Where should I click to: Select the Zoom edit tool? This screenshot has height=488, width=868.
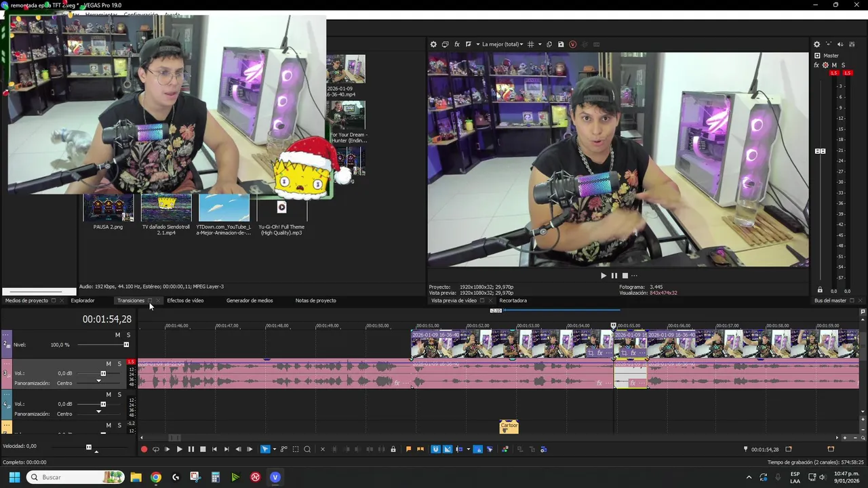pyautogui.click(x=307, y=449)
